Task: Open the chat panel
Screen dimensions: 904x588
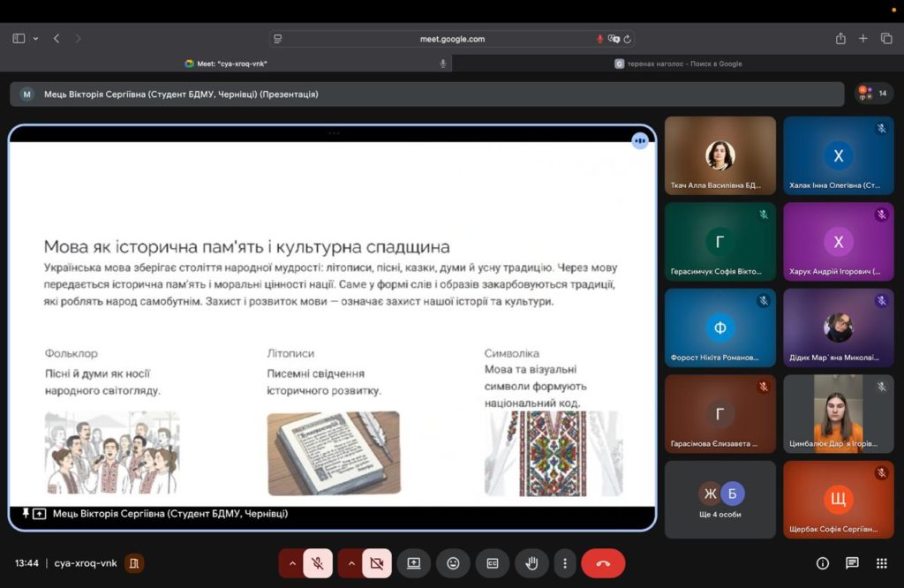Action: [x=852, y=563]
